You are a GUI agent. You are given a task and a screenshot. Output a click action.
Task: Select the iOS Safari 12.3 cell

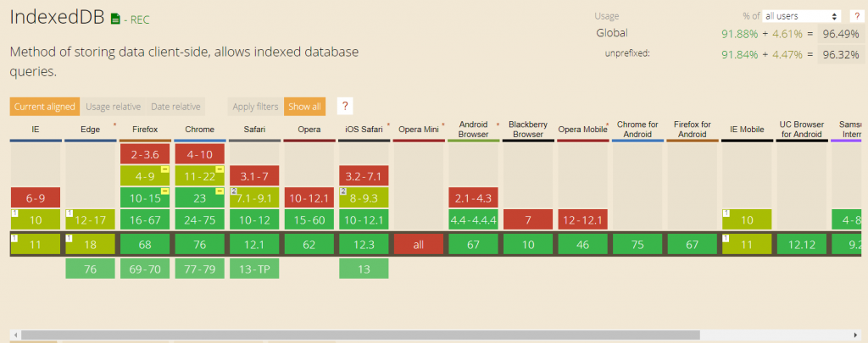pyautogui.click(x=364, y=244)
